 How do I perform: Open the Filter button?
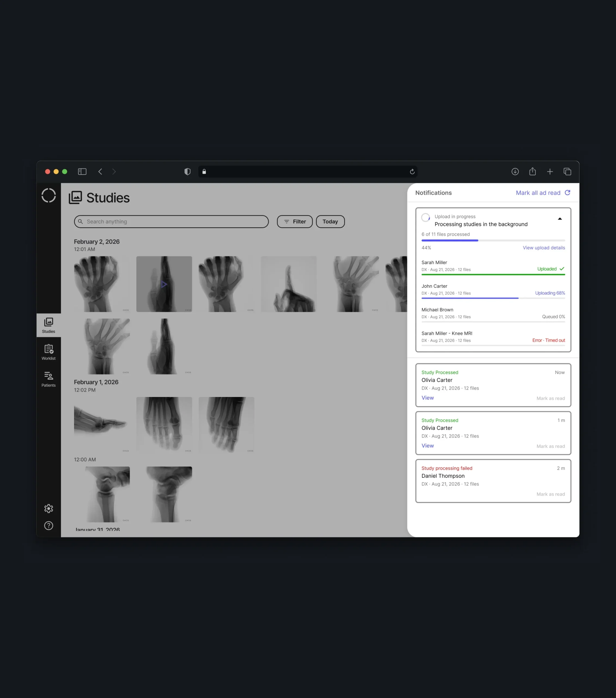tap(295, 222)
